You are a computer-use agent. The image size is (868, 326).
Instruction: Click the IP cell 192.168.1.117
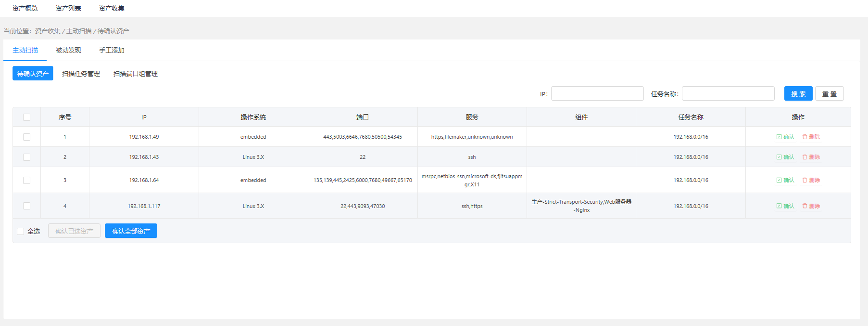pyautogui.click(x=144, y=206)
